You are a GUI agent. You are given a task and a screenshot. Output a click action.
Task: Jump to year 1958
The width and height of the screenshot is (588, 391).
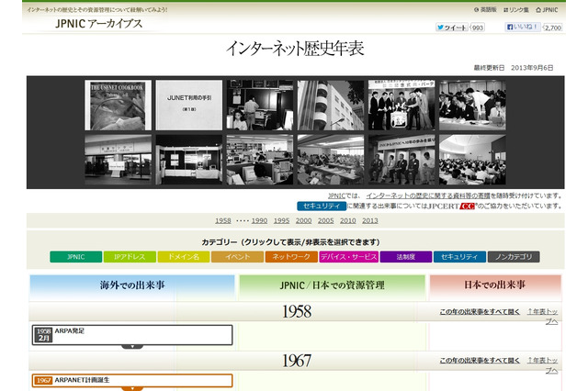222,220
